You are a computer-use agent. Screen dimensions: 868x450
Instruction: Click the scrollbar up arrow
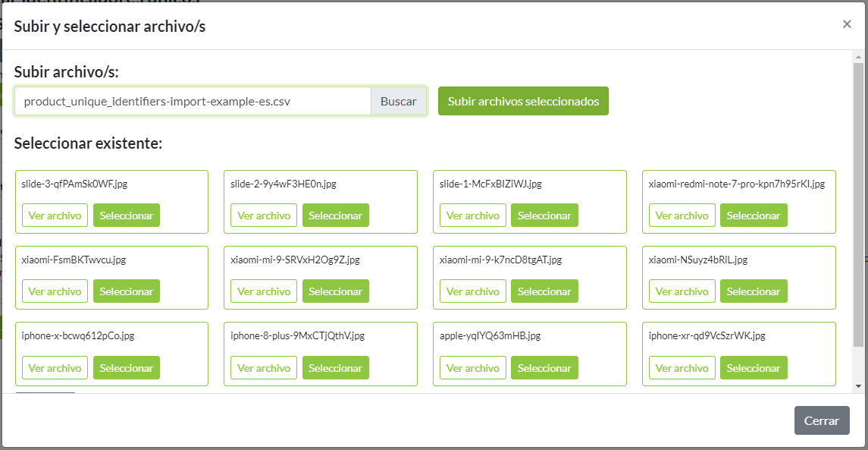pos(858,57)
